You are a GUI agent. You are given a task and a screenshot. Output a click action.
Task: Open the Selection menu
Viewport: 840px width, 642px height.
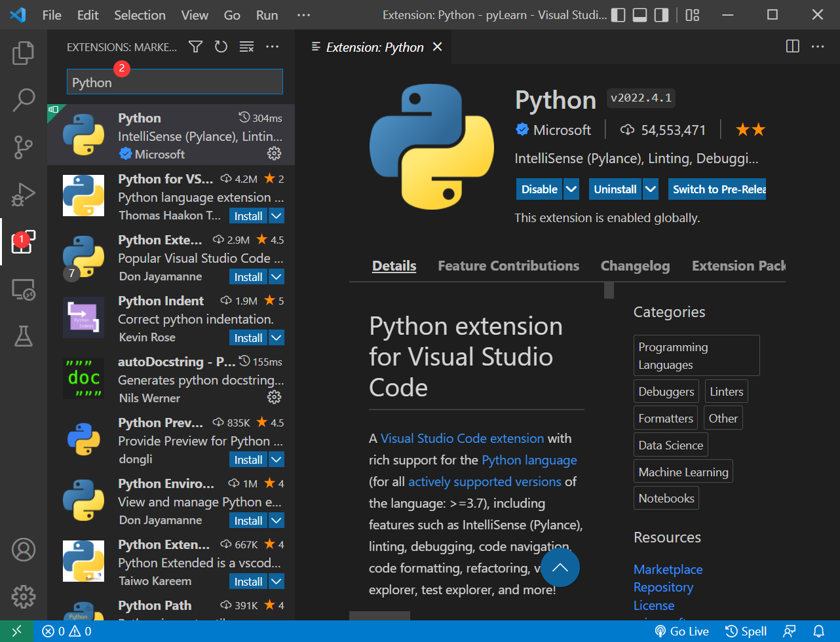[x=140, y=14]
